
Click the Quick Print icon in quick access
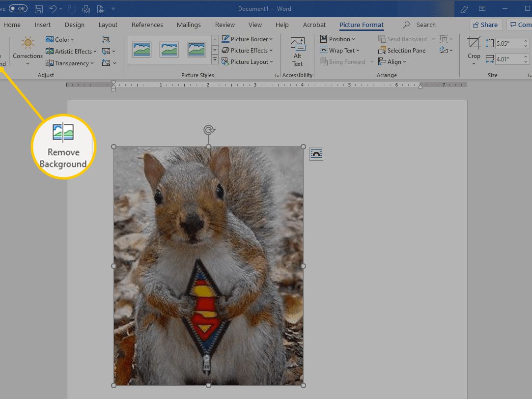tap(86, 9)
